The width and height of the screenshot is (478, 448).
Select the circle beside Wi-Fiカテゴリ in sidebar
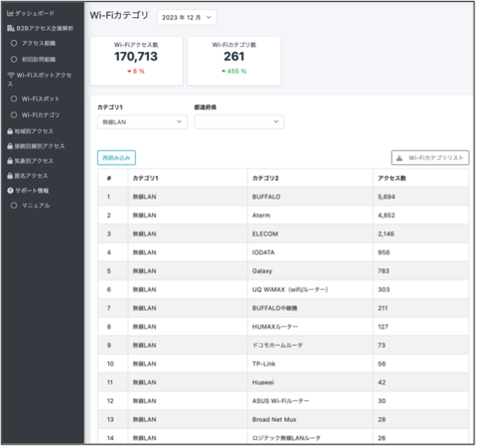(x=14, y=116)
